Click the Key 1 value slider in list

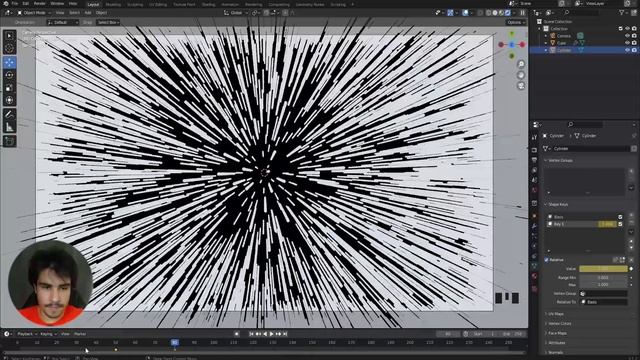[x=607, y=224]
